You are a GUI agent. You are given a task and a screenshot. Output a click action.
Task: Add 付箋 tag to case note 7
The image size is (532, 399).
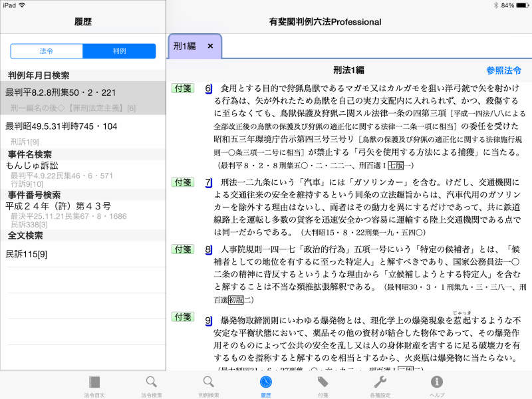(183, 182)
